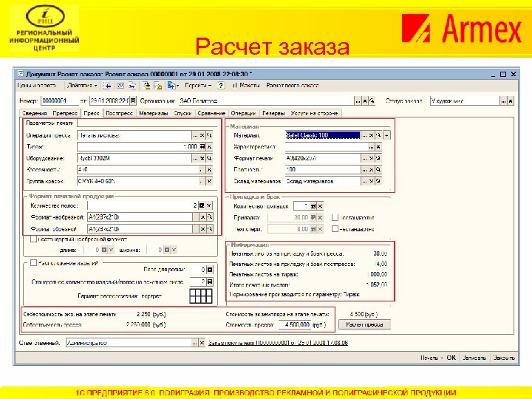The width and height of the screenshot is (532, 399).
Task: Click the Расчет пресса button
Action: coord(364,324)
